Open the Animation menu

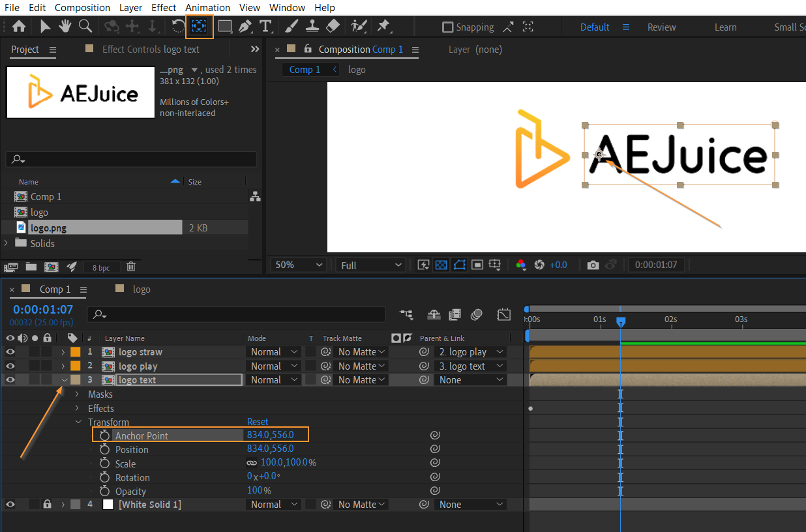coord(207,8)
